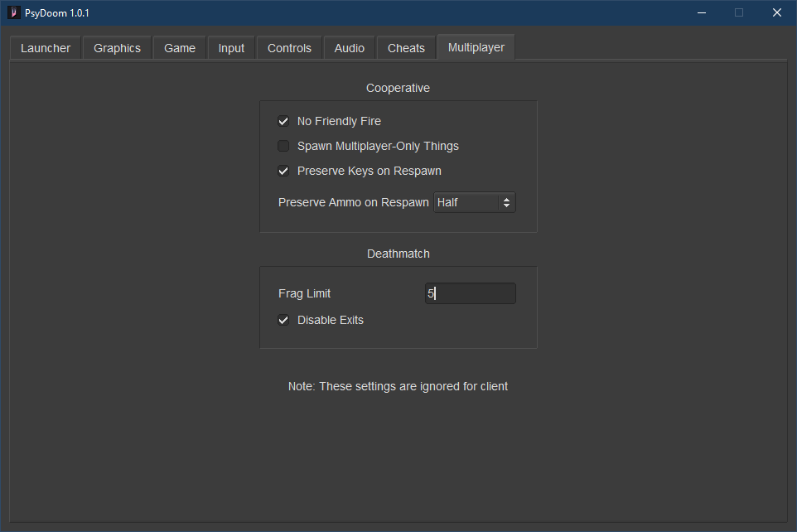Open the Game tab
Image resolution: width=797 pixels, height=532 pixels.
click(x=180, y=48)
